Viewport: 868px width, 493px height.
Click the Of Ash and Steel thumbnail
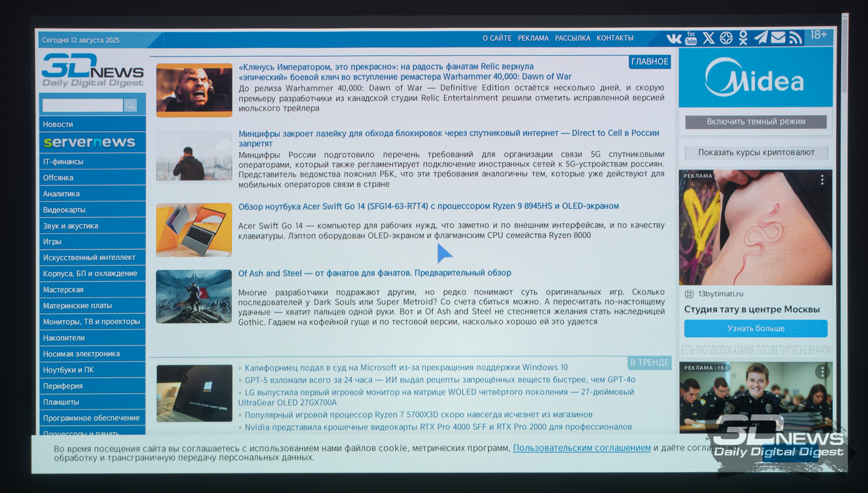[194, 297]
